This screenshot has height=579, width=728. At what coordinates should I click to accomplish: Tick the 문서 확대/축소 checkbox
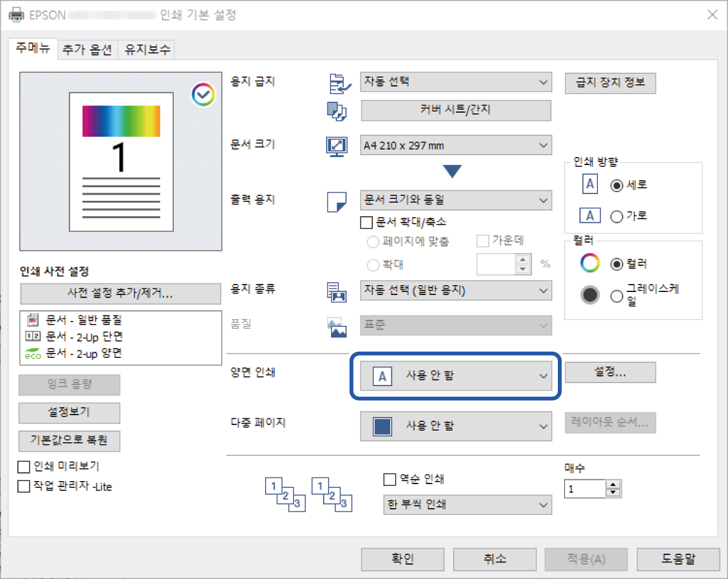coord(366,222)
